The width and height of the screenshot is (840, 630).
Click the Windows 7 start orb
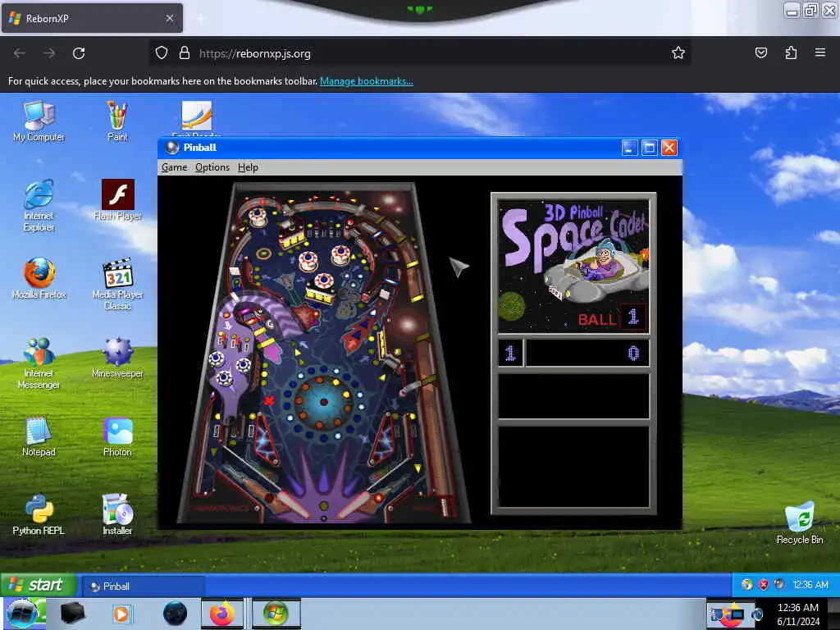click(22, 614)
